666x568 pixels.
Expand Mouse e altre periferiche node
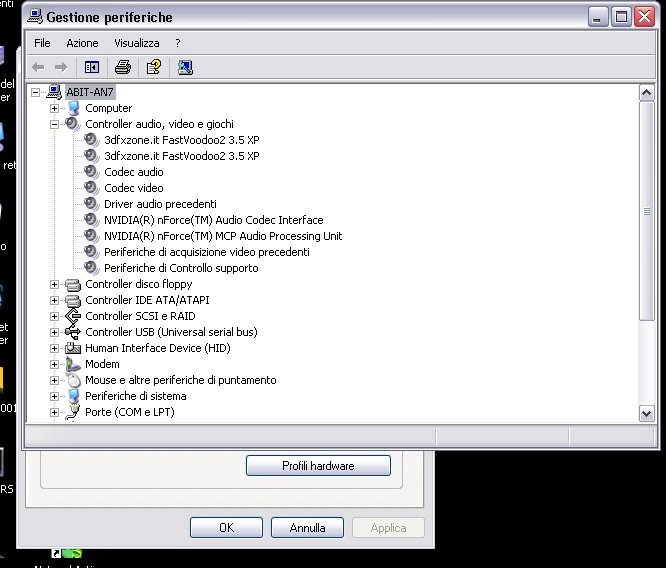click(x=54, y=380)
